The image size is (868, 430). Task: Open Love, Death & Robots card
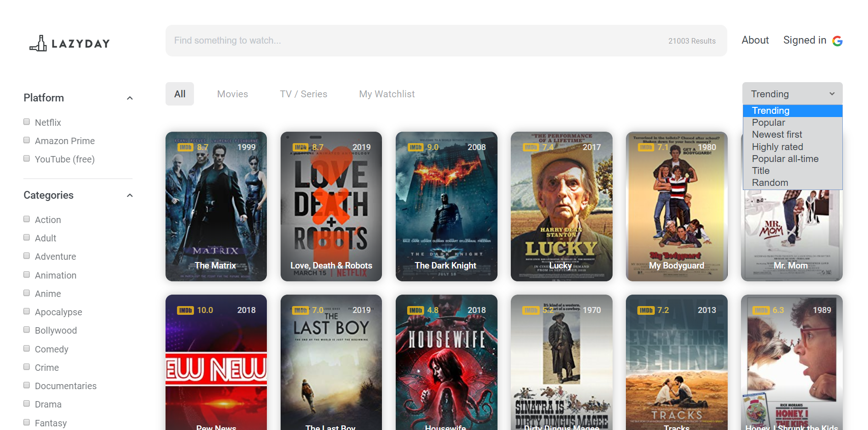331,207
